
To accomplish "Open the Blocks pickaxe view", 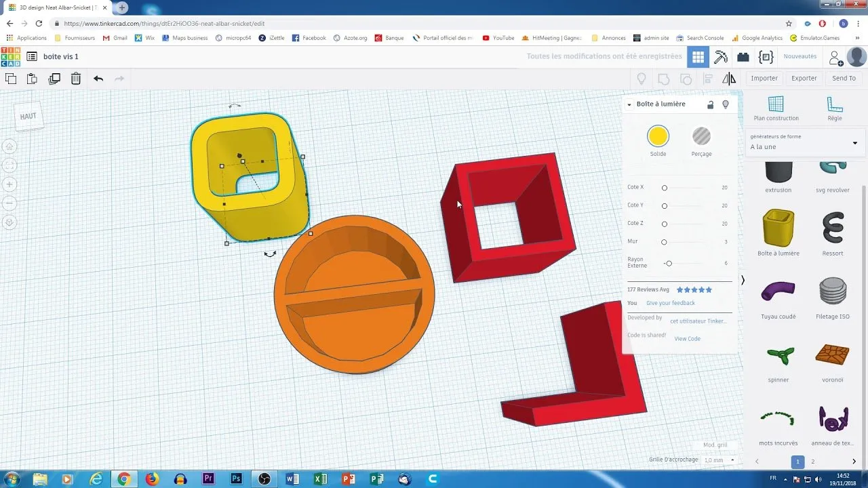I will [x=721, y=57].
